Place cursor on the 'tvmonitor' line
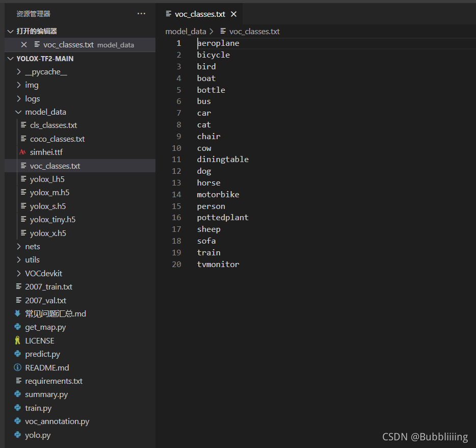This screenshot has height=448, width=476. click(x=218, y=265)
